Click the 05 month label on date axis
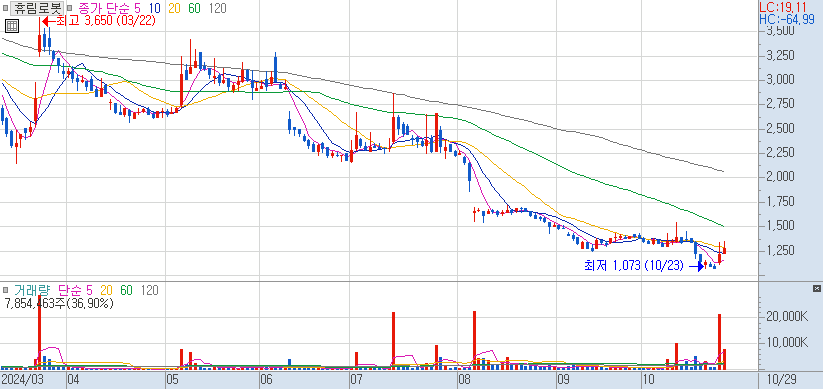The height and width of the screenshot is (389, 823). (x=172, y=379)
